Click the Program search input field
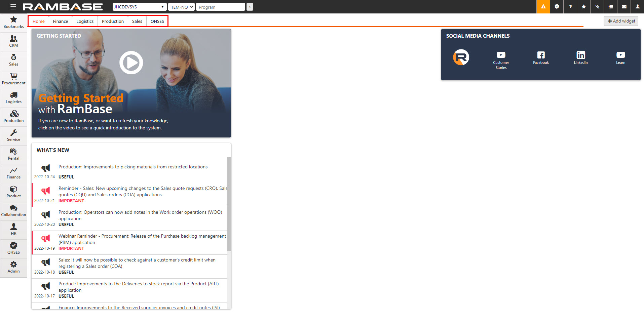The height and width of the screenshot is (325, 644). 220,7
